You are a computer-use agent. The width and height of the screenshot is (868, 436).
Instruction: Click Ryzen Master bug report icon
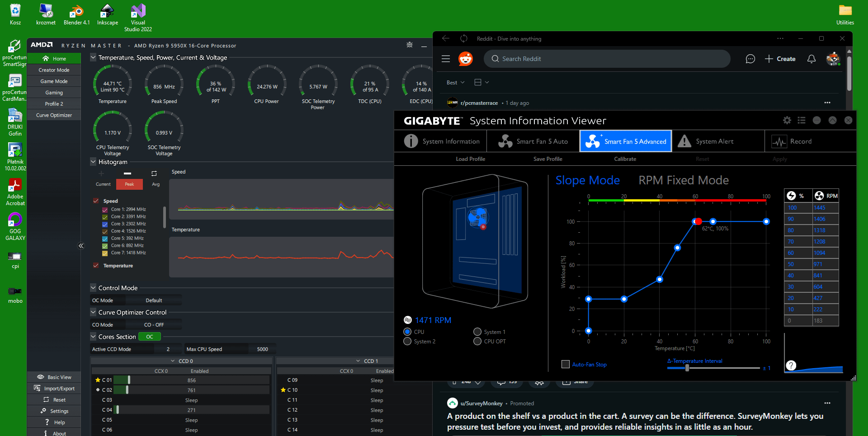coord(410,45)
